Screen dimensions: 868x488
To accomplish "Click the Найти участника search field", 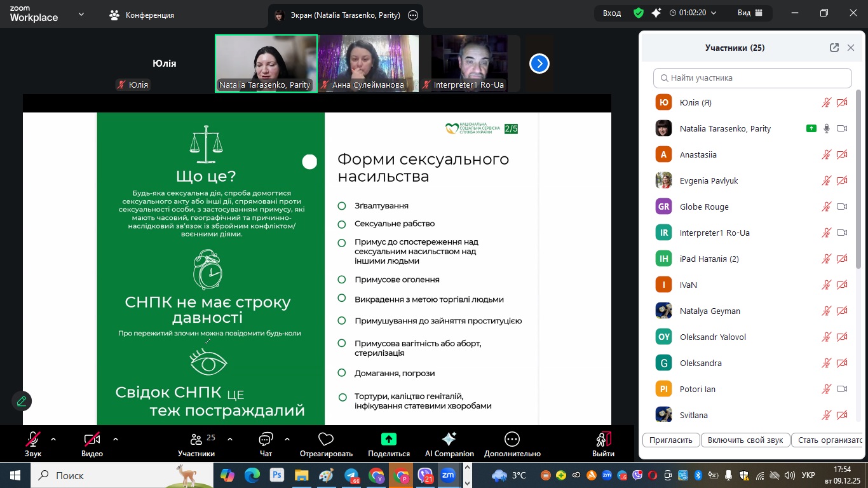I will tap(752, 78).
